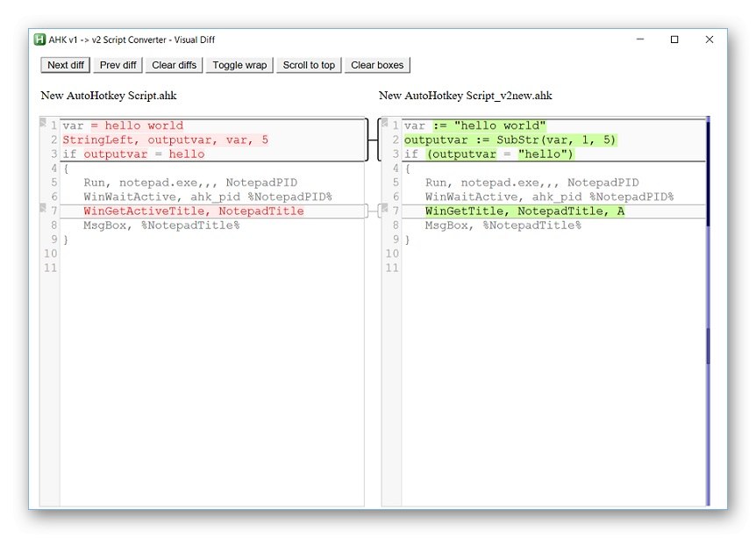Click Scroll to top button

(x=309, y=65)
